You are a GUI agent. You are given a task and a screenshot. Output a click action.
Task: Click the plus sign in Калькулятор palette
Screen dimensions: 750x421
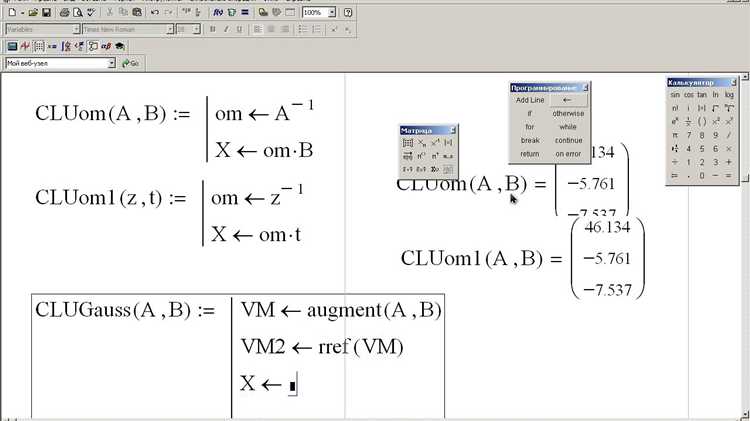click(x=729, y=162)
